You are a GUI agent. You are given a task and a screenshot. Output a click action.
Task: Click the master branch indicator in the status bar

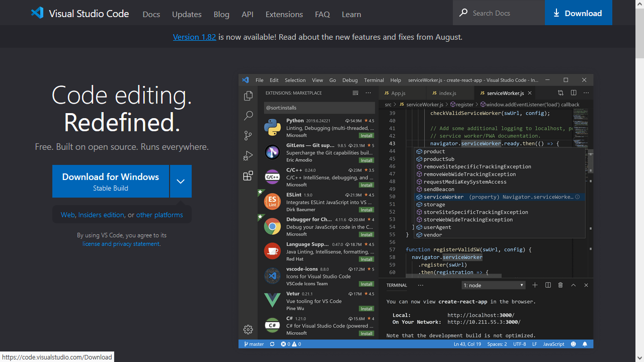[x=254, y=344]
